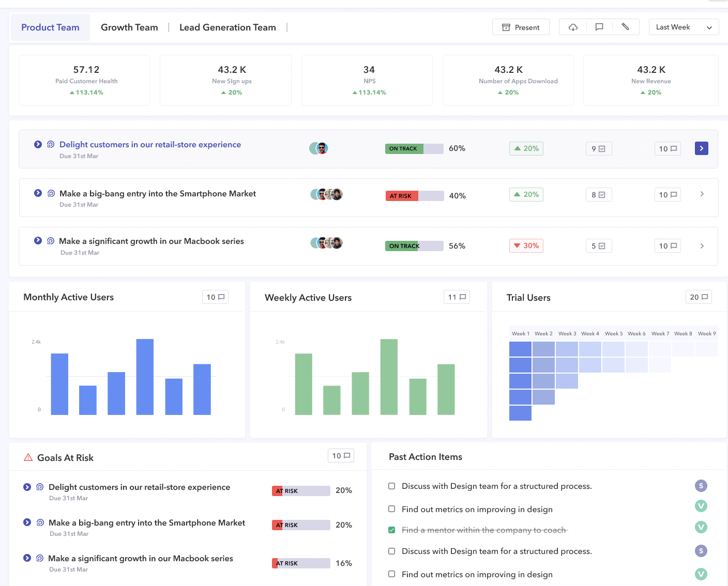Check 'Discuss with Design team' first action item
Screen dimensions: 728x586
click(392, 486)
